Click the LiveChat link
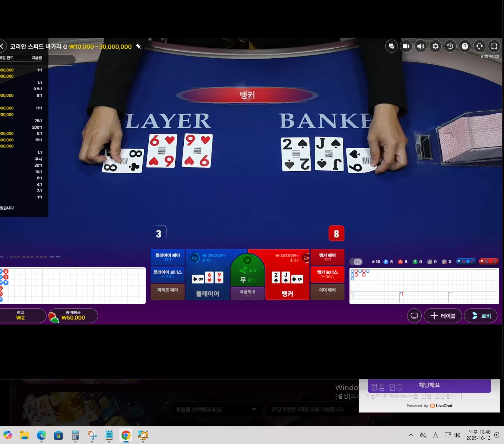Viewport: 504px width, 444px height. click(441, 406)
